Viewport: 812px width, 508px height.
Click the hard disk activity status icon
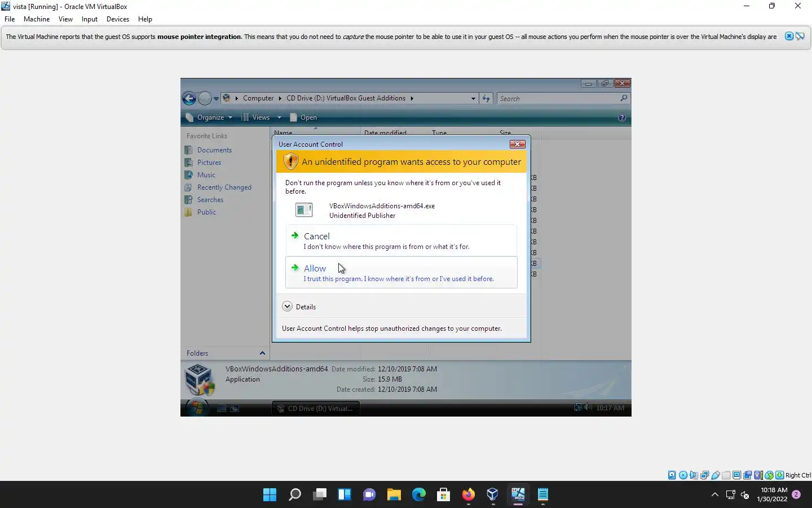click(672, 475)
